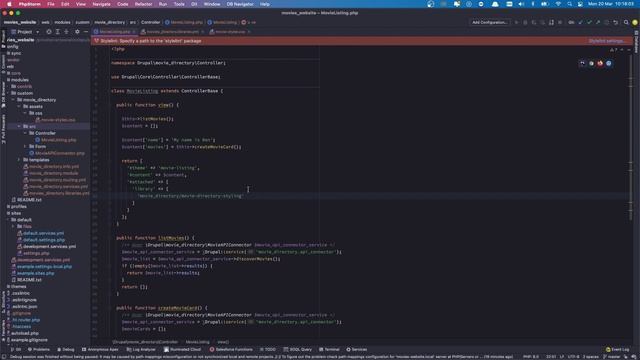Open the Navigate menu
Image resolution: width=640 pixels, height=360 pixels.
pos(101,4)
